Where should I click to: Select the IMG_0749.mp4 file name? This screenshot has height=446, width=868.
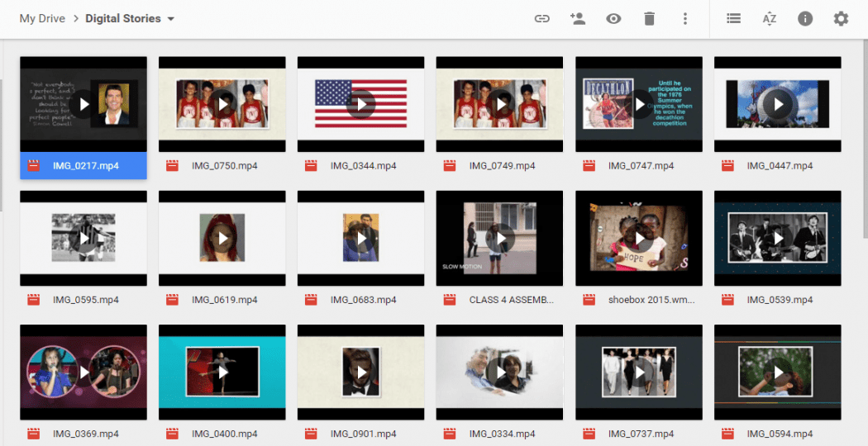[x=502, y=165]
